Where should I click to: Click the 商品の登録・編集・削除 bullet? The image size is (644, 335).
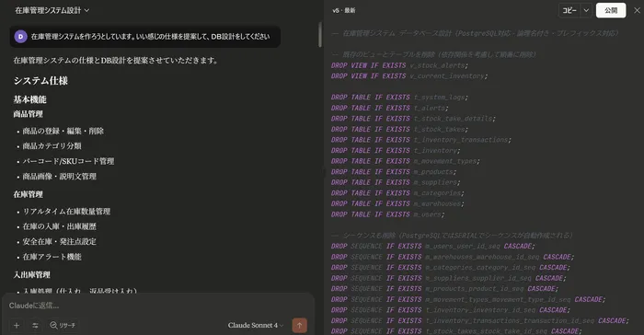point(63,131)
